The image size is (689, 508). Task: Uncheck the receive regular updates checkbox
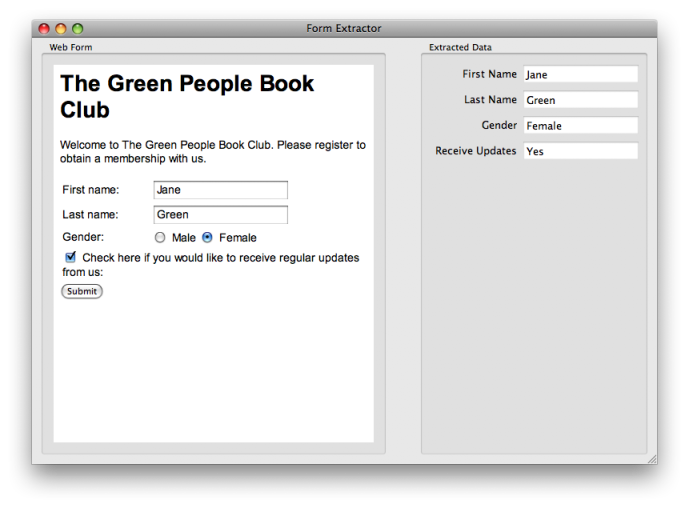(71, 258)
